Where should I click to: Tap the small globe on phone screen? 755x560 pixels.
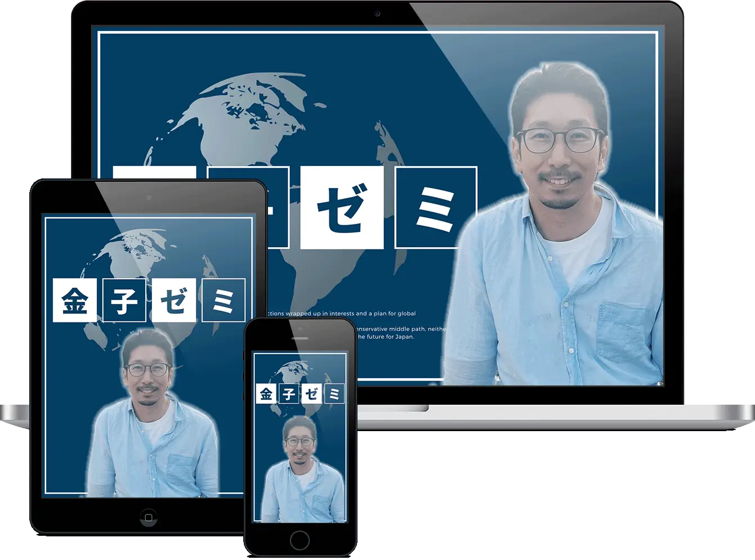pos(294,370)
